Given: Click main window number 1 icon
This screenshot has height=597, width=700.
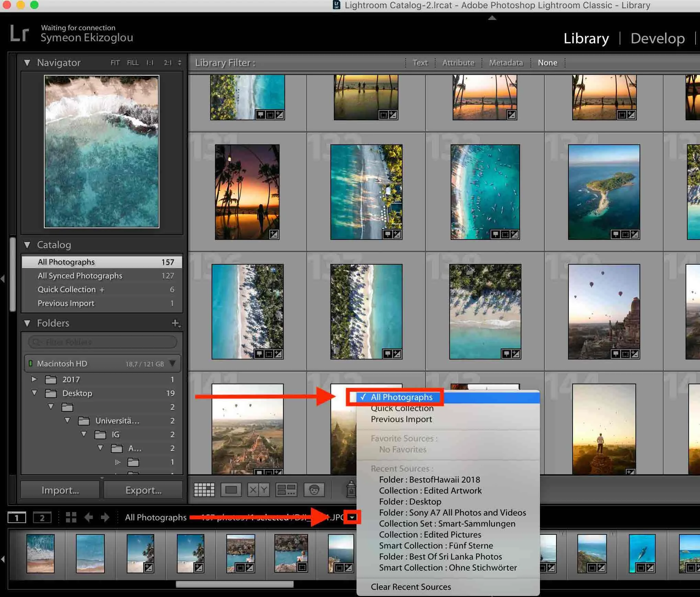Looking at the screenshot, I should [x=16, y=517].
